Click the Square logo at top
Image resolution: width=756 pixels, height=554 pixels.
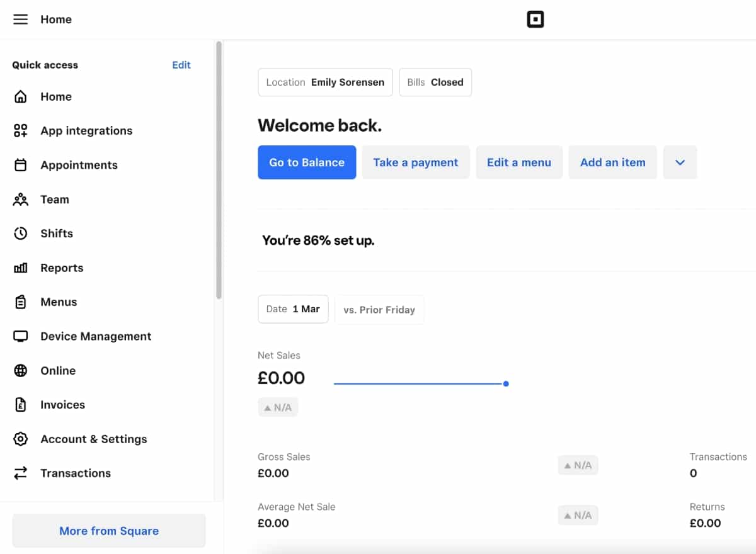pyautogui.click(x=535, y=20)
